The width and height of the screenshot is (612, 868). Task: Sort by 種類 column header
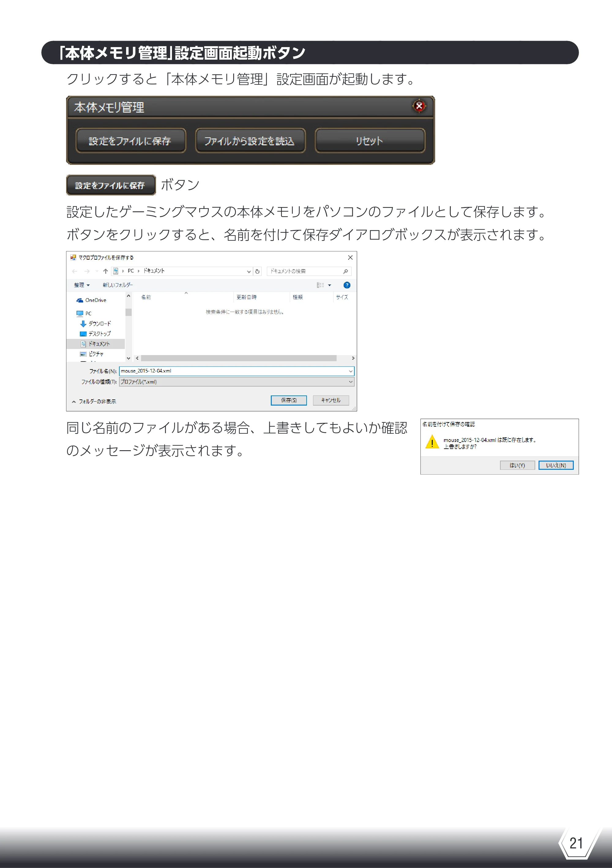(298, 297)
